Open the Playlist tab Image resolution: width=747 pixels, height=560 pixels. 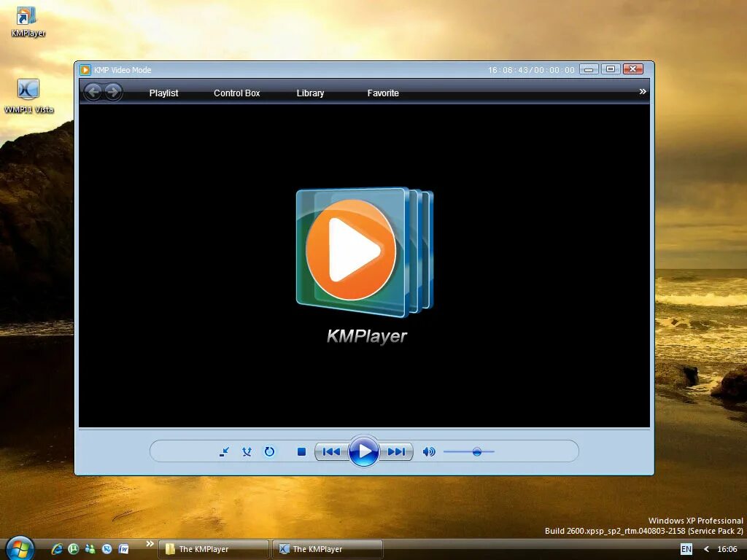click(163, 93)
